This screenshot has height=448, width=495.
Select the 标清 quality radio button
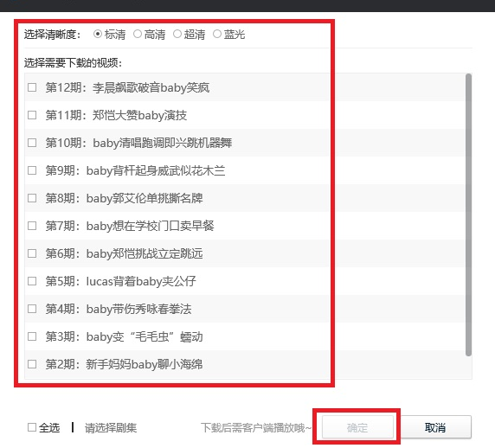point(98,34)
